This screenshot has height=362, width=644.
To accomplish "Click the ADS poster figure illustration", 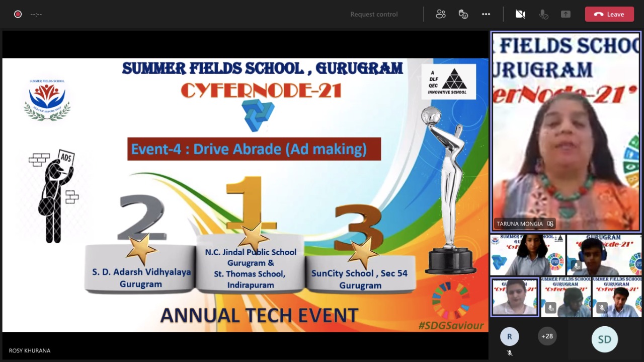I will tap(53, 196).
